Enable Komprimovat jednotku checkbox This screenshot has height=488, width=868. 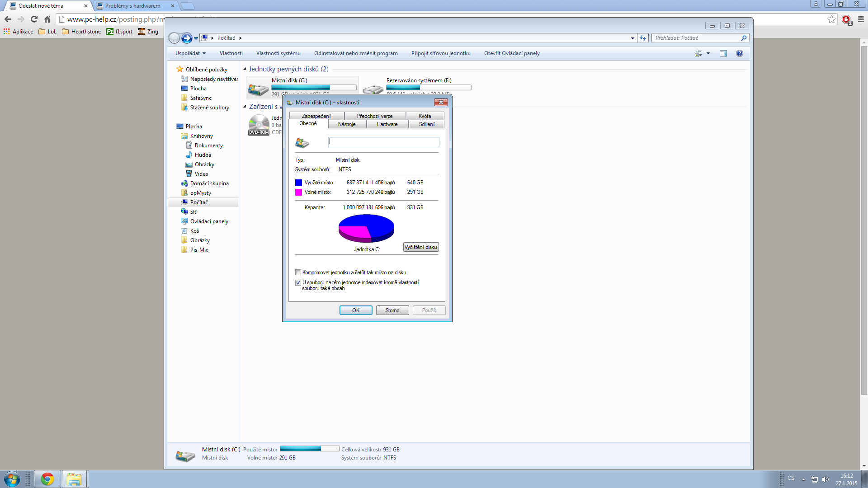pos(298,272)
